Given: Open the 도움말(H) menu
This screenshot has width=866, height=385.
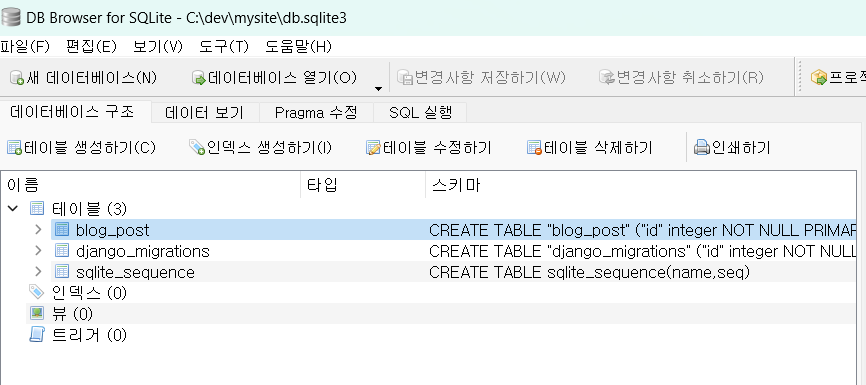Looking at the screenshot, I should (298, 46).
